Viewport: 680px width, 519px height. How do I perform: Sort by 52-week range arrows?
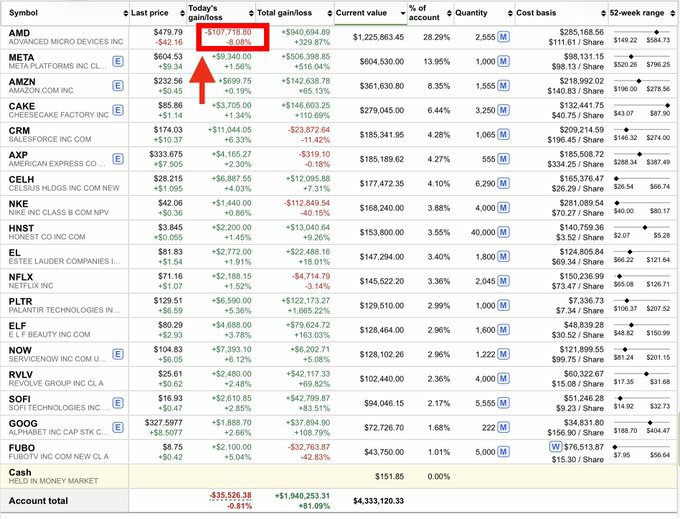(x=672, y=13)
